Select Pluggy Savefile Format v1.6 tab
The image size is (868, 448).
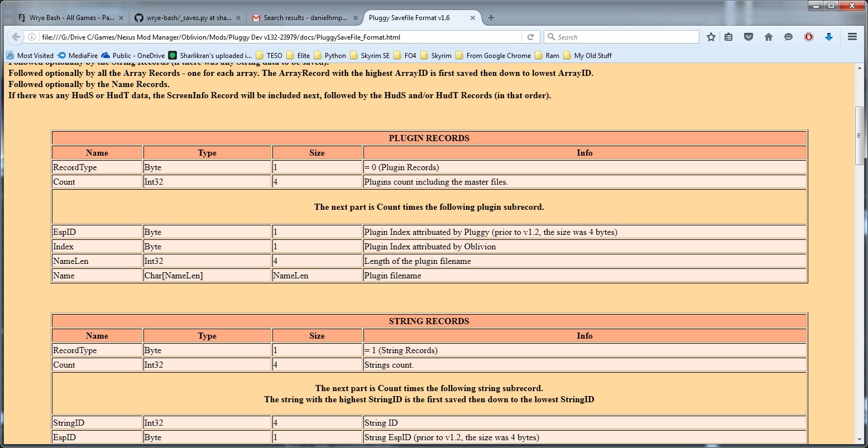[x=421, y=18]
